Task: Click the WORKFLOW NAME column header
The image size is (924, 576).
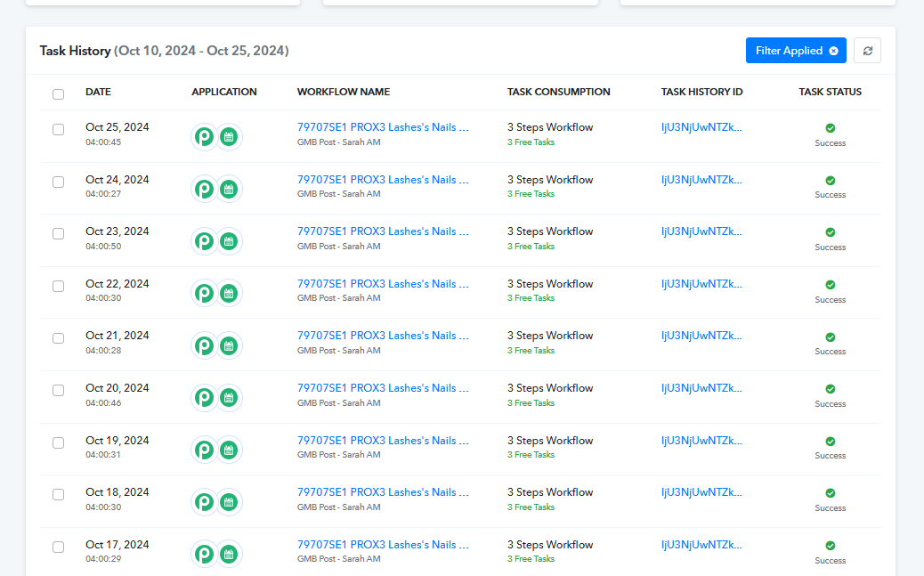Action: [x=344, y=92]
